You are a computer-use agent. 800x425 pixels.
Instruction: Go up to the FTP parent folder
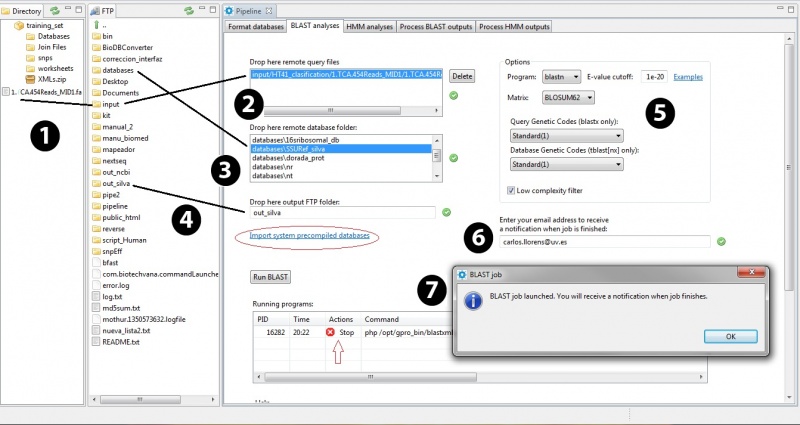pyautogui.click(x=104, y=24)
